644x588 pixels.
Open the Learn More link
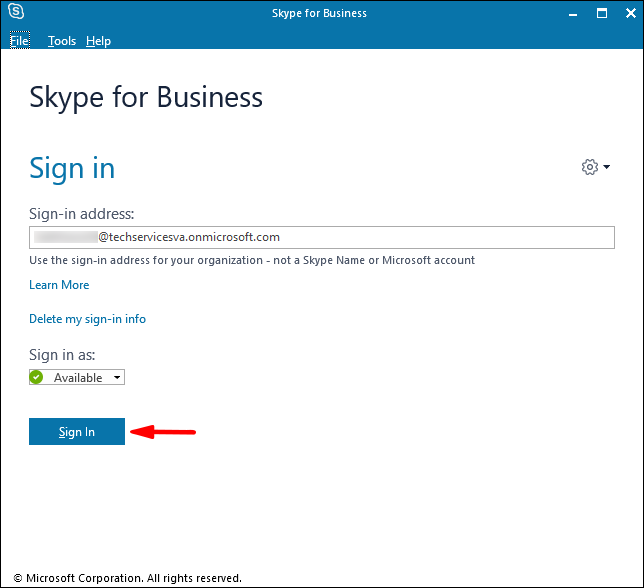[59, 285]
